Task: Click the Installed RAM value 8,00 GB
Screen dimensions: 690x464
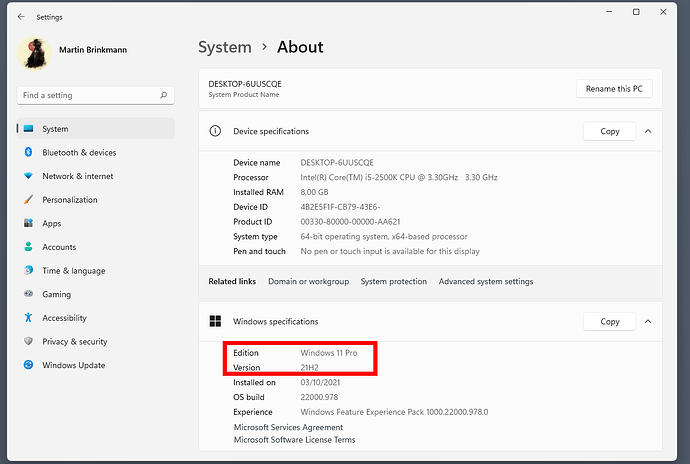Action: click(x=314, y=192)
